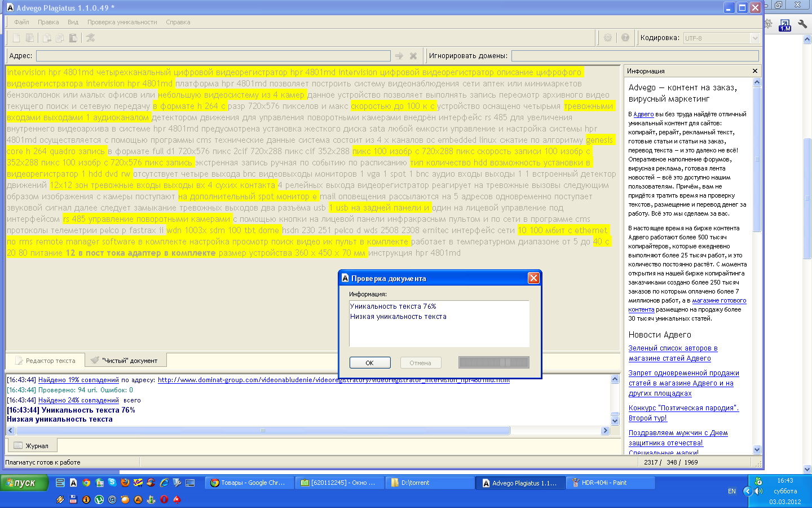The width and height of the screenshot is (812, 508).
Task: Open the Правка menu
Action: click(x=48, y=22)
